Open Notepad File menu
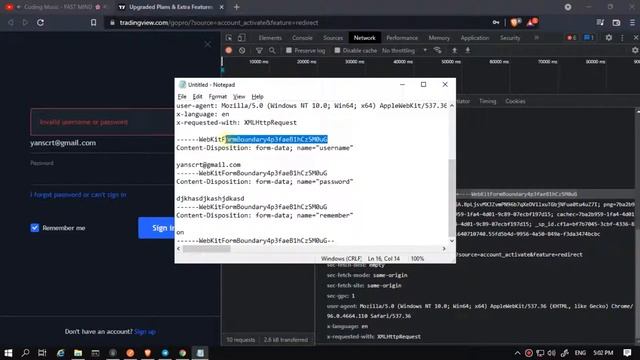 pyautogui.click(x=182, y=97)
